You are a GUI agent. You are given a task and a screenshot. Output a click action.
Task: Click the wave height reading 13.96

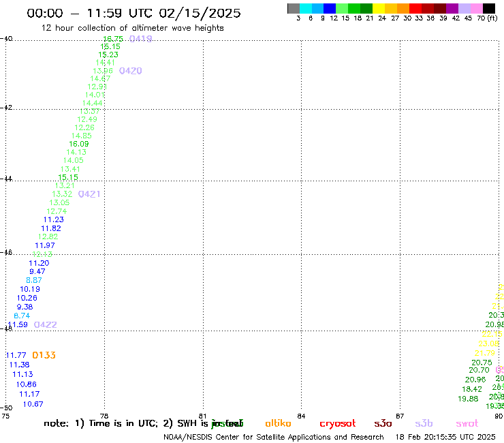pos(103,71)
